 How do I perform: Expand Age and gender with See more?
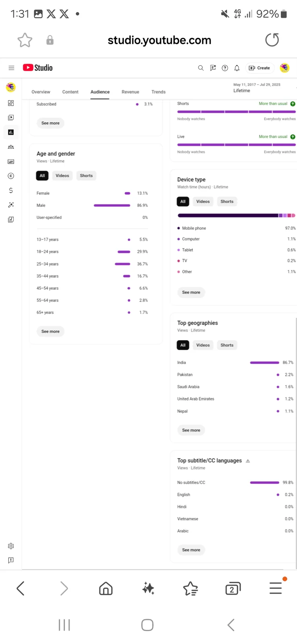pyautogui.click(x=50, y=332)
